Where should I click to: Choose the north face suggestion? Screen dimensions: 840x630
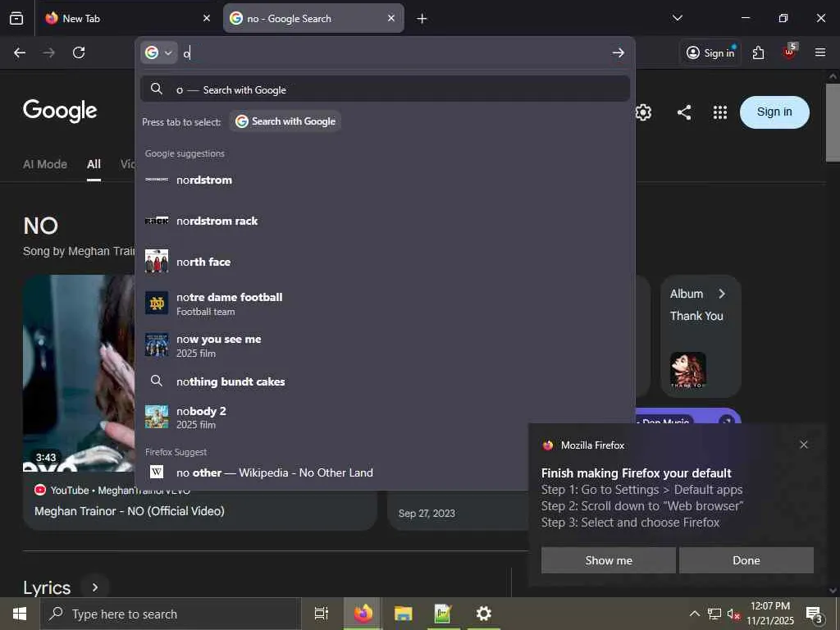(385, 262)
